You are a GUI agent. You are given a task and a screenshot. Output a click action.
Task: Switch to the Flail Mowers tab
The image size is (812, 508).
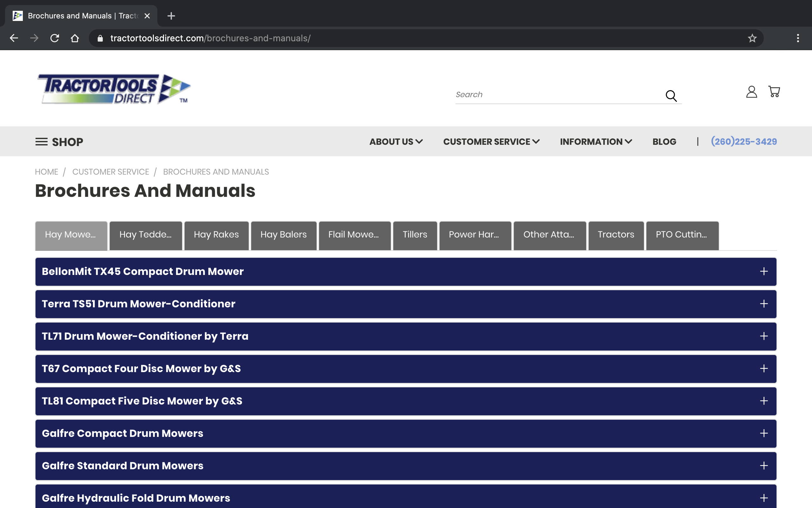(355, 236)
